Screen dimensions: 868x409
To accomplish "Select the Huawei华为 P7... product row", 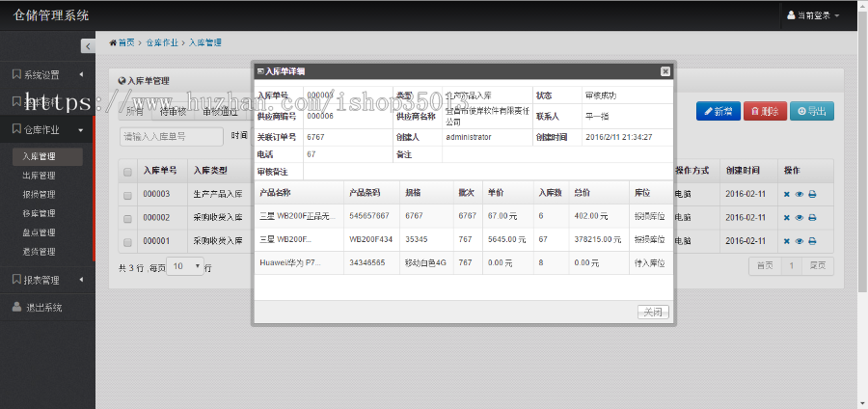I will 463,263.
